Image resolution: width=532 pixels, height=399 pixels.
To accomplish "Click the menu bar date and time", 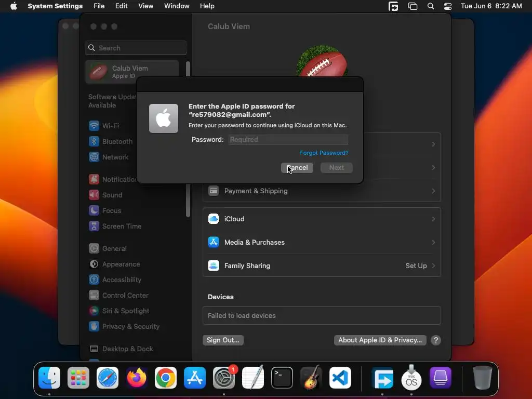I will 491,6.
